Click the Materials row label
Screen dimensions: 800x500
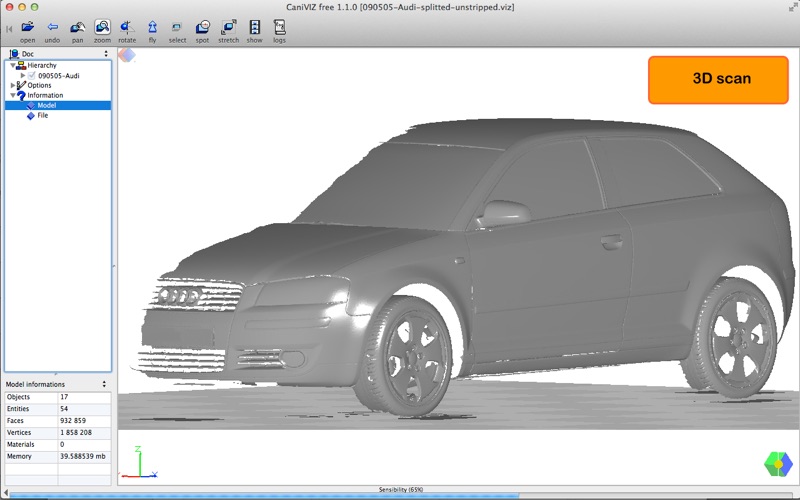pos(20,445)
